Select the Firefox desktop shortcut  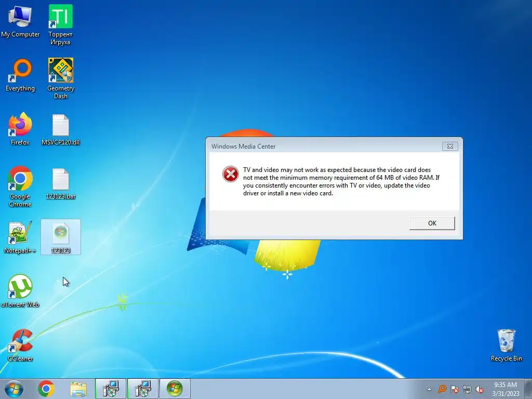click(x=20, y=129)
